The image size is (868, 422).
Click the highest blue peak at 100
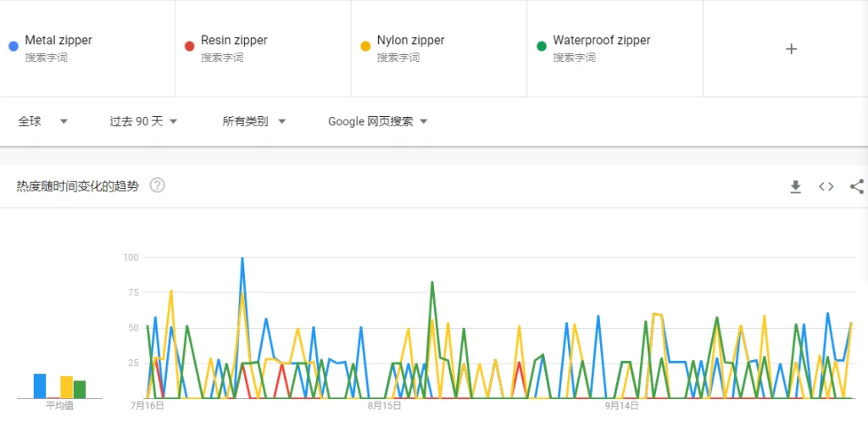(242, 258)
